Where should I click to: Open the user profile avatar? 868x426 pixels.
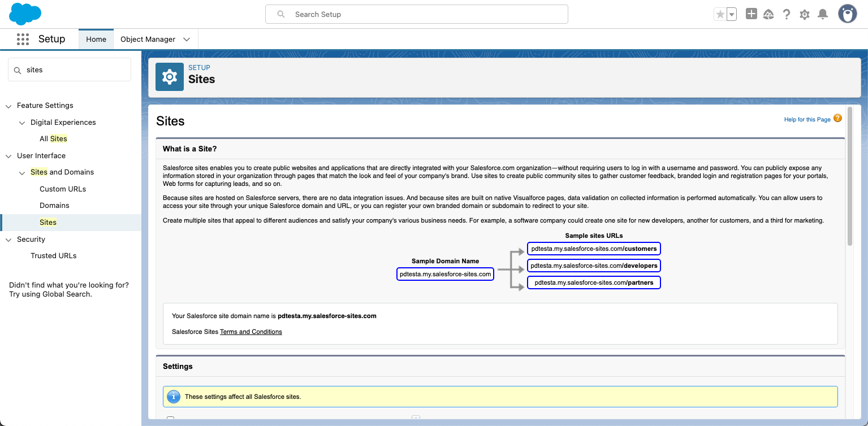(847, 14)
